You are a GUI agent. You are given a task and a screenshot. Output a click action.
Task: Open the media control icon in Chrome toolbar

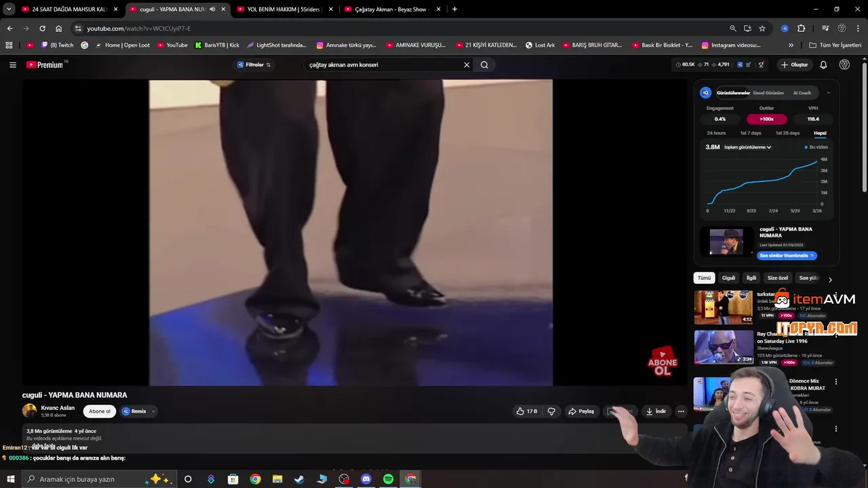tap(825, 28)
